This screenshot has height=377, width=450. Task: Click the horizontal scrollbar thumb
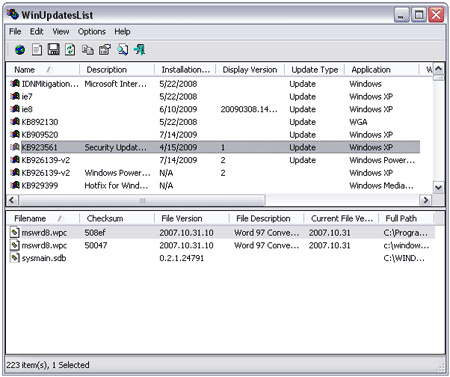click(142, 200)
